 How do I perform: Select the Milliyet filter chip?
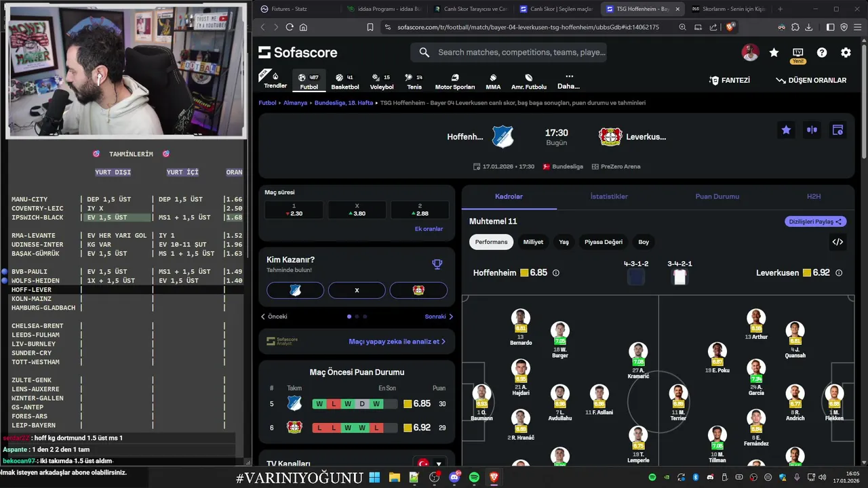point(533,242)
